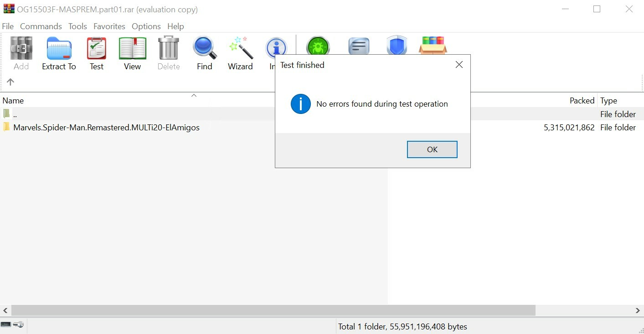Click the sort arrow above Name column
The image size is (644, 334).
[x=194, y=95]
